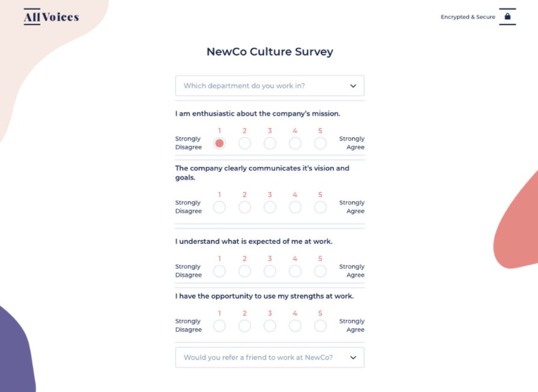The height and width of the screenshot is (392, 538).
Task: Click the Encrypted & Secure lock icon
Action: pos(507,17)
